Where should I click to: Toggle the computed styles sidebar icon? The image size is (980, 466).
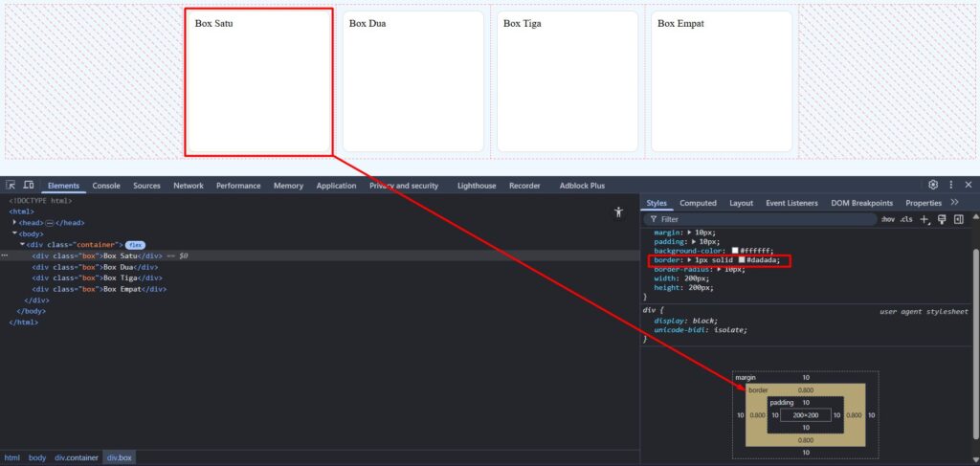click(959, 219)
